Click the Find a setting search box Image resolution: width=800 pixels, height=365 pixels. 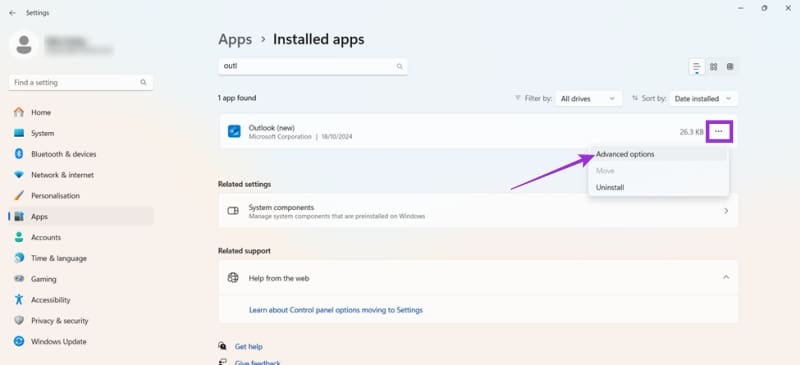81,83
